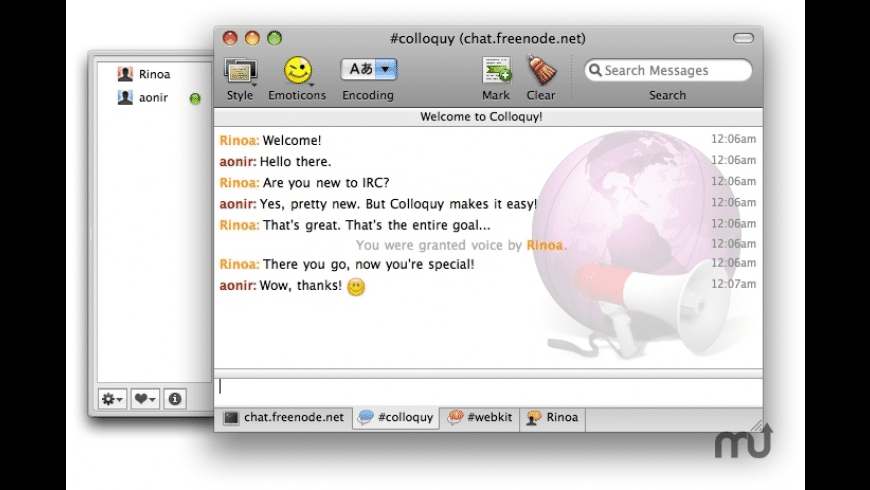Screen dimensions: 870x490
Task: Click the red close button of the chat window
Action: (230, 38)
